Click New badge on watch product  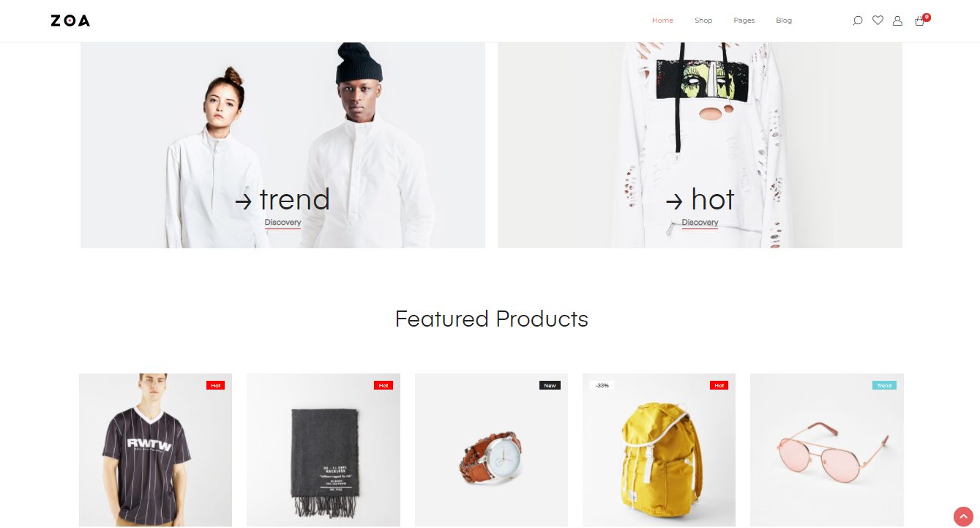point(550,385)
